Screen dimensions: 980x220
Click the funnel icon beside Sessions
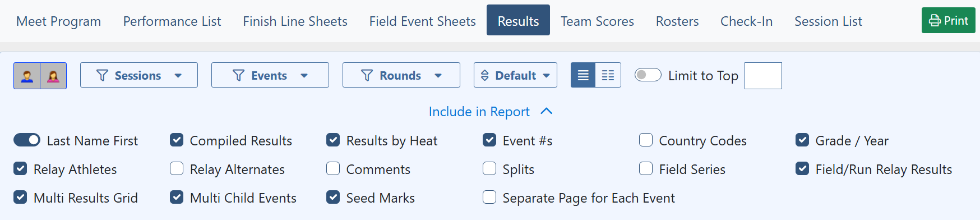(102, 75)
